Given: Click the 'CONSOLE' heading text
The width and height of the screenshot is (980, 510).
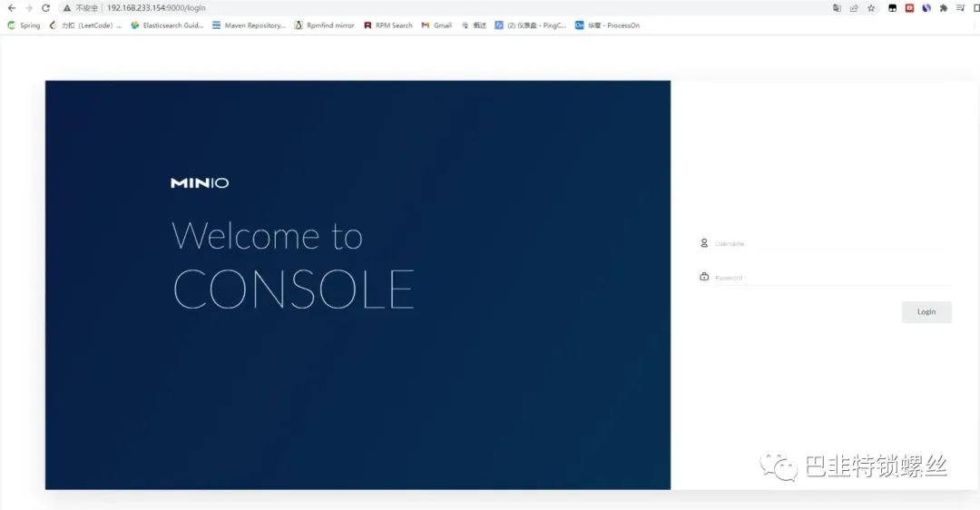Looking at the screenshot, I should (293, 289).
